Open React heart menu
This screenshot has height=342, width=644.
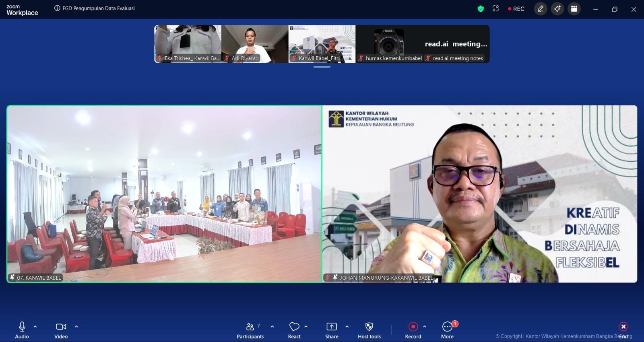pos(294,330)
